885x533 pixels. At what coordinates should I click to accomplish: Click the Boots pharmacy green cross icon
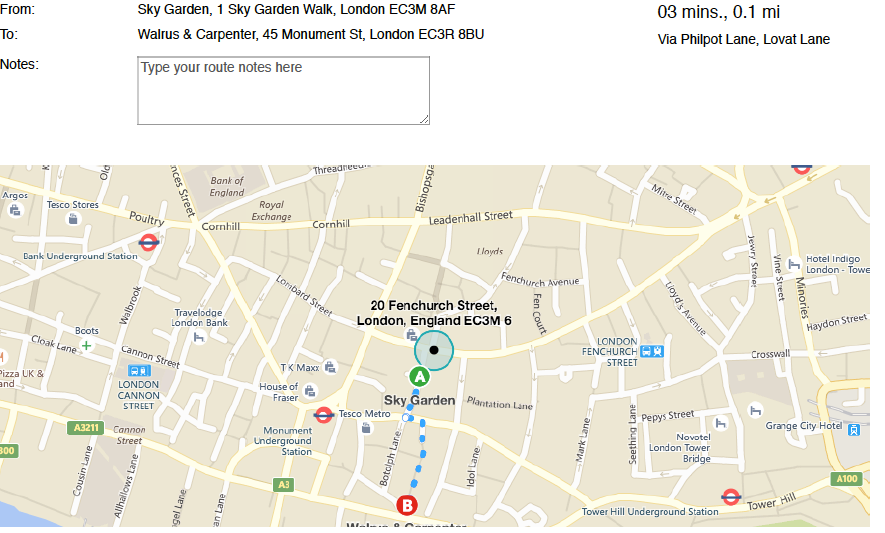pos(86,345)
